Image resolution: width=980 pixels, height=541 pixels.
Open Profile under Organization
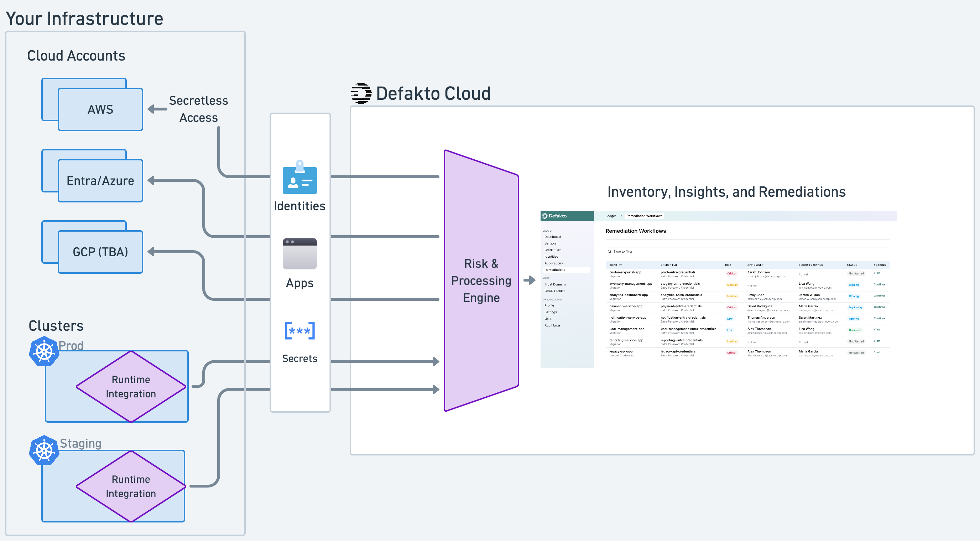tap(549, 306)
